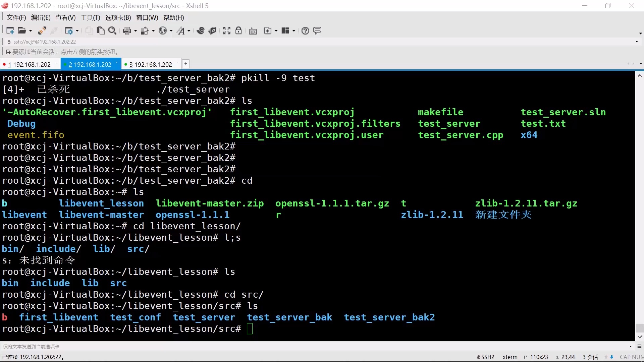Open the 查看(V) menu
Image resolution: width=644 pixels, height=362 pixels.
click(x=65, y=18)
